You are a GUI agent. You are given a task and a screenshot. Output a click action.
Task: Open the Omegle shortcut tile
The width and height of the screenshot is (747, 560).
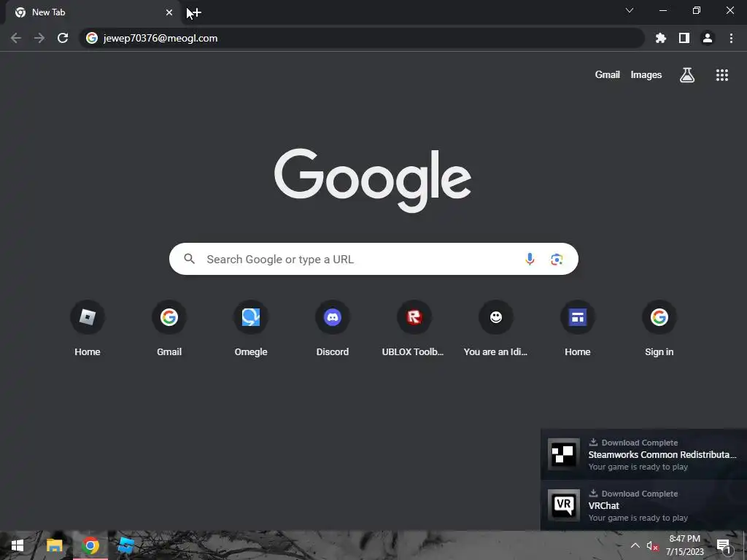tap(251, 329)
